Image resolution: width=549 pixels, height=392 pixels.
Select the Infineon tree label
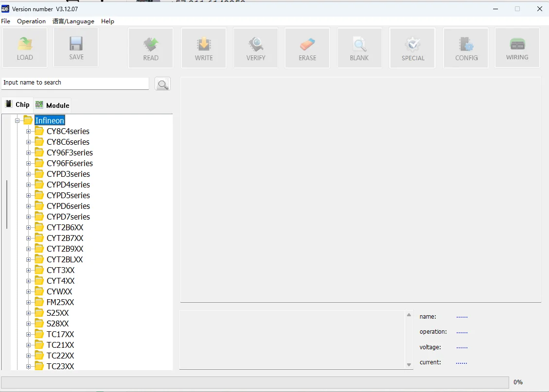(50, 120)
